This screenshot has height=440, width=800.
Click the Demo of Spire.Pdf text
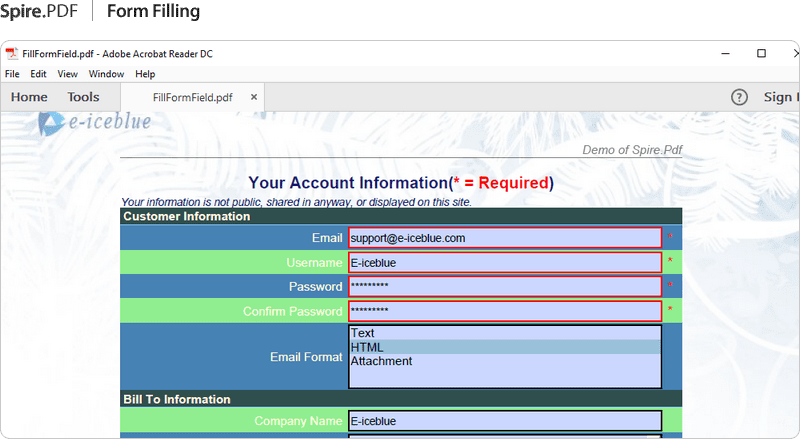pos(632,150)
